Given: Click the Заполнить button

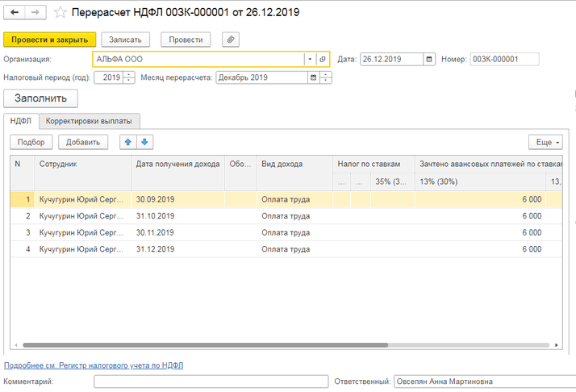Looking at the screenshot, I should [x=41, y=98].
